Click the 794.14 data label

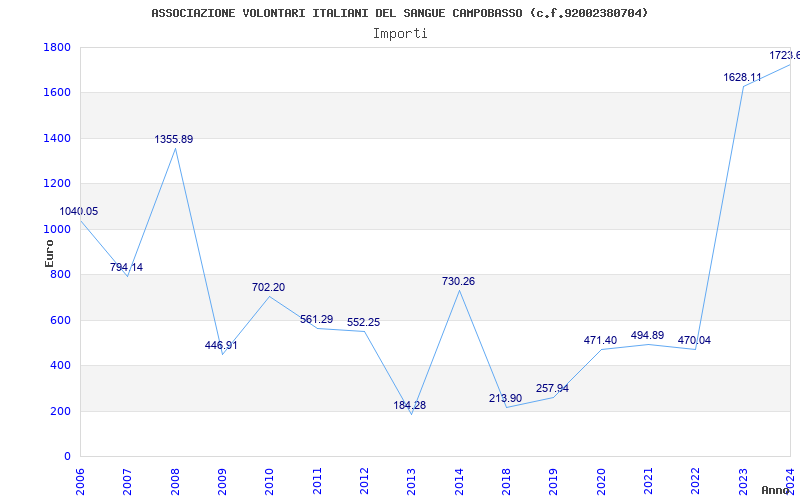[x=127, y=267]
